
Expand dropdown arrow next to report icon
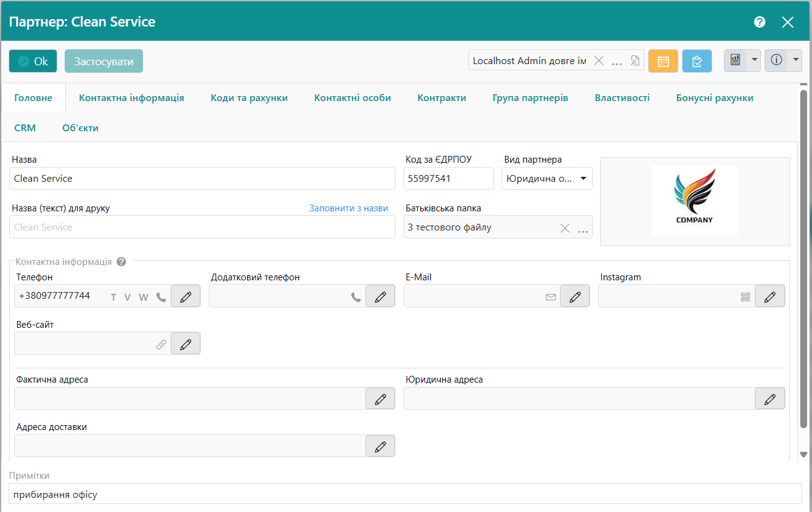754,60
